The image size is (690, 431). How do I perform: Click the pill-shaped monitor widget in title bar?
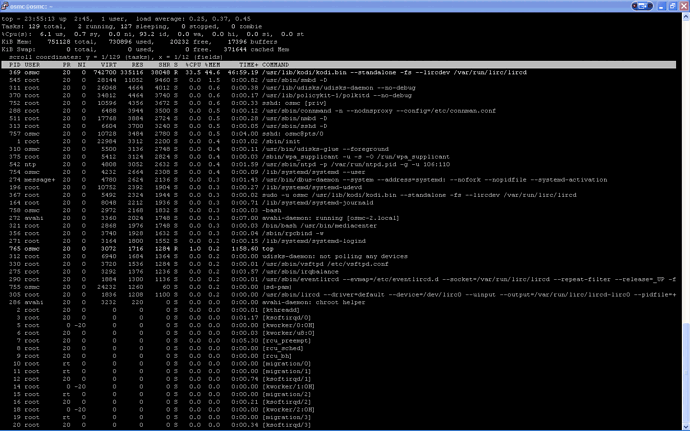click(642, 6)
